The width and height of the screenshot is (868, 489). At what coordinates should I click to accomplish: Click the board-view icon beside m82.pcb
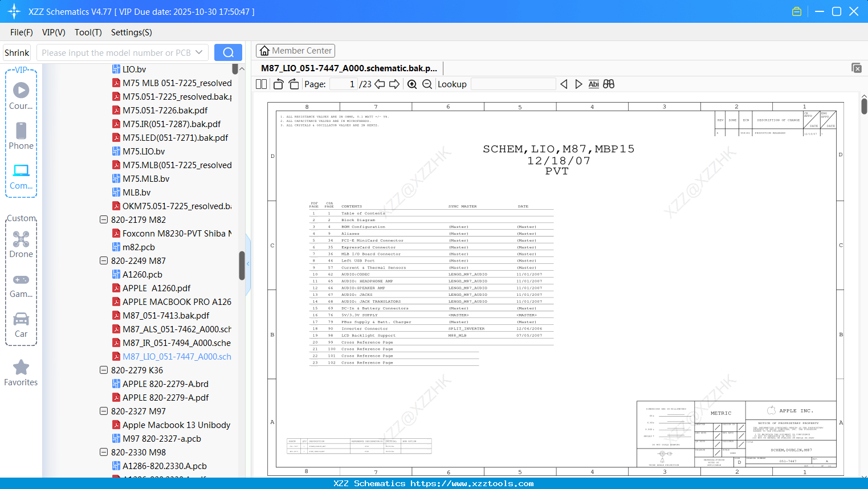tap(116, 247)
